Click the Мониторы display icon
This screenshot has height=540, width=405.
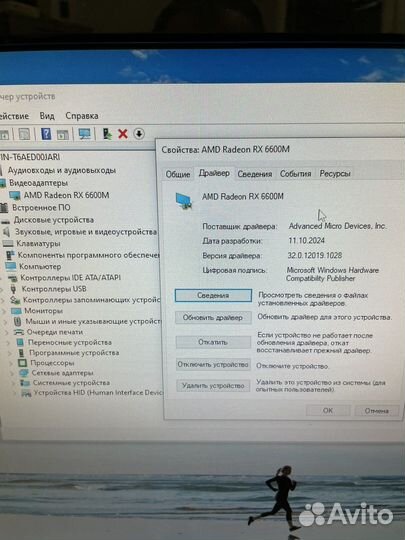16,311
